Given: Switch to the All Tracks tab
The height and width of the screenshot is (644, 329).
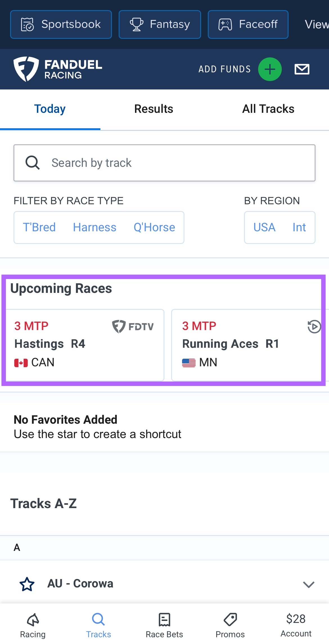Looking at the screenshot, I should [268, 109].
